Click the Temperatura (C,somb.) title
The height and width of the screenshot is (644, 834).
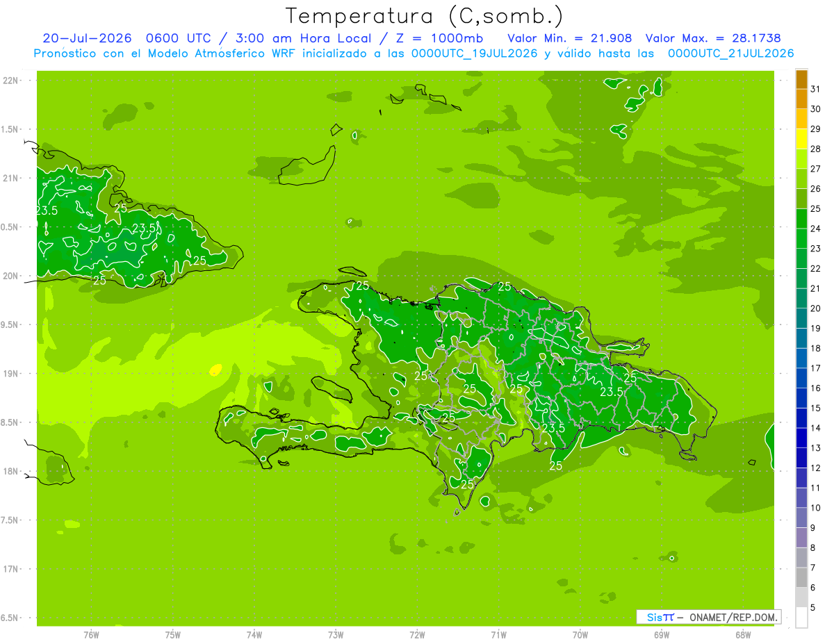tap(425, 16)
